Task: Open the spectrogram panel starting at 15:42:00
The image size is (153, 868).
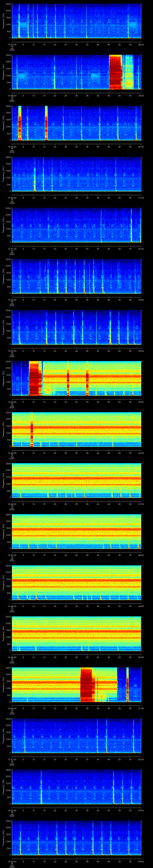Action: [x=76, y=276]
